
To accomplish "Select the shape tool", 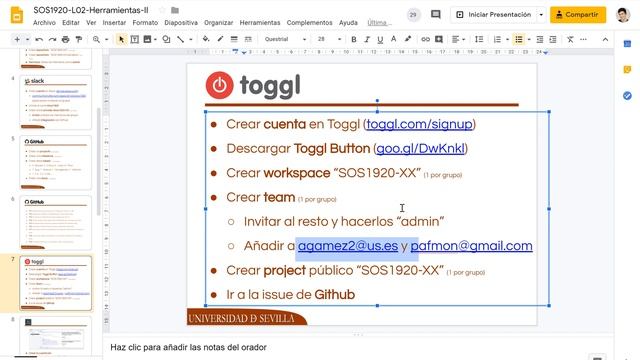I will [166, 40].
